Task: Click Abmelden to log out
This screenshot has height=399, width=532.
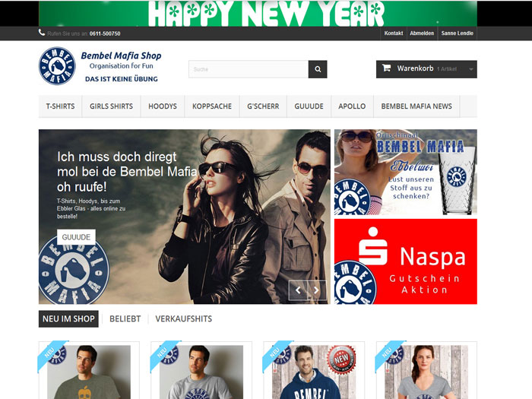Action: coord(422,33)
